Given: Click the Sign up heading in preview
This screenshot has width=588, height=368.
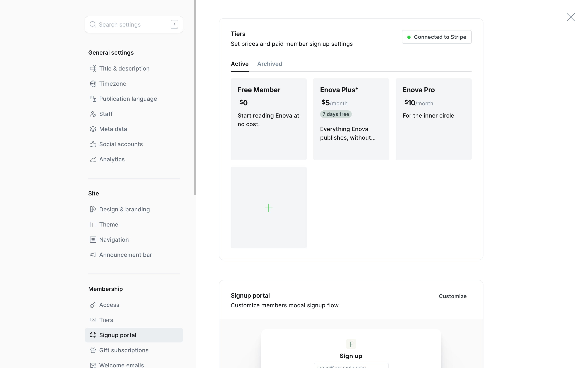Looking at the screenshot, I should pyautogui.click(x=351, y=356).
